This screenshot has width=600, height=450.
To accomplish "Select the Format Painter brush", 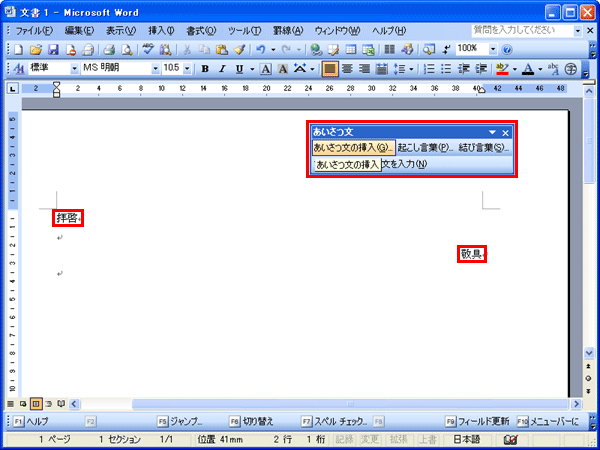I will coord(239,49).
